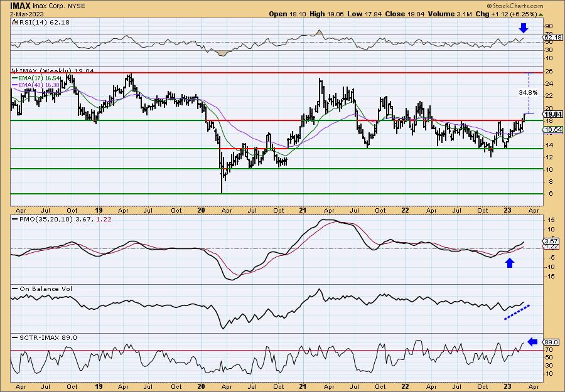Click the 90 label on the RSI axis
The height and width of the screenshot is (392, 565).
tap(549, 26)
